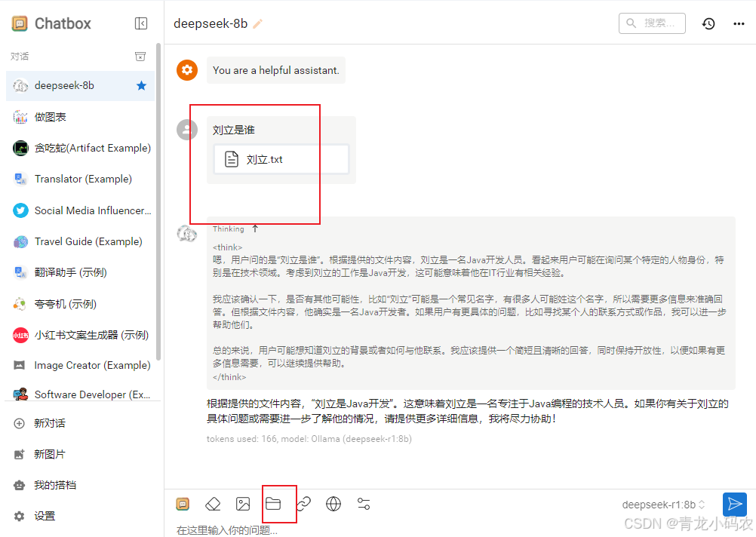Open 翻译助手 (示例) conversation
Viewport: 756px width, 537px height.
click(80, 272)
